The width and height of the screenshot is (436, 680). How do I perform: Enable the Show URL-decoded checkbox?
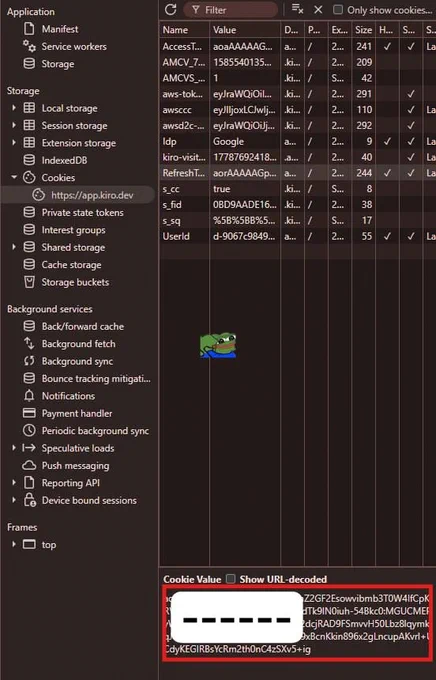tap(231, 579)
